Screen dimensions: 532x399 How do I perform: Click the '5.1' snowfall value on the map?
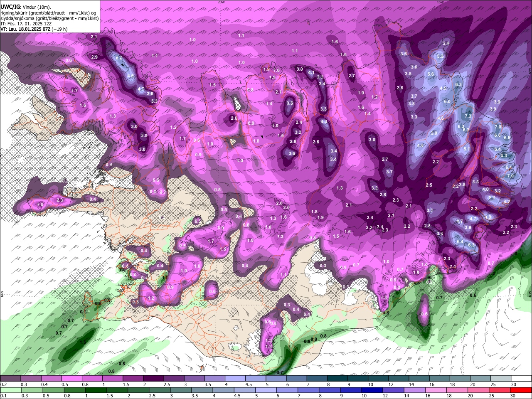pyautogui.click(x=467, y=149)
